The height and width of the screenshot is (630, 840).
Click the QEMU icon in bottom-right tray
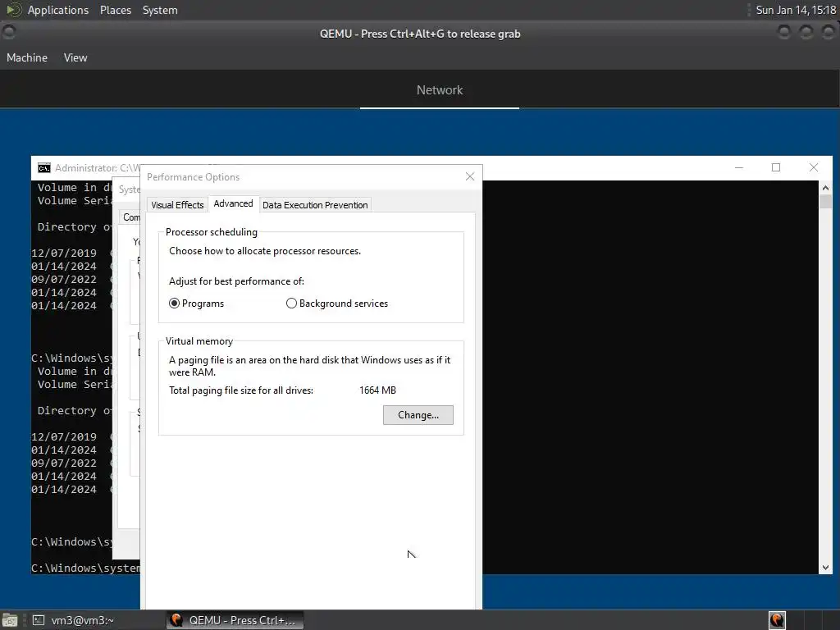tap(777, 620)
